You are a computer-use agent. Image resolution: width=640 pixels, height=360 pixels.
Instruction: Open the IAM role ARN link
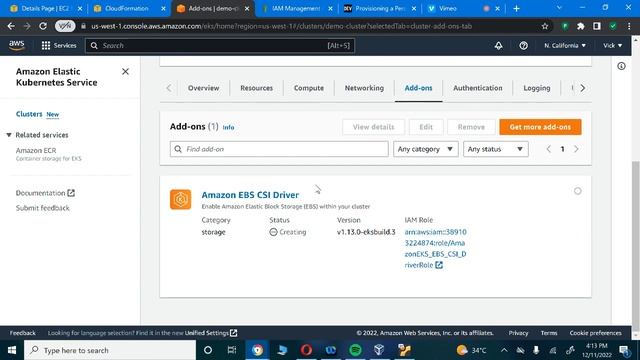435,248
